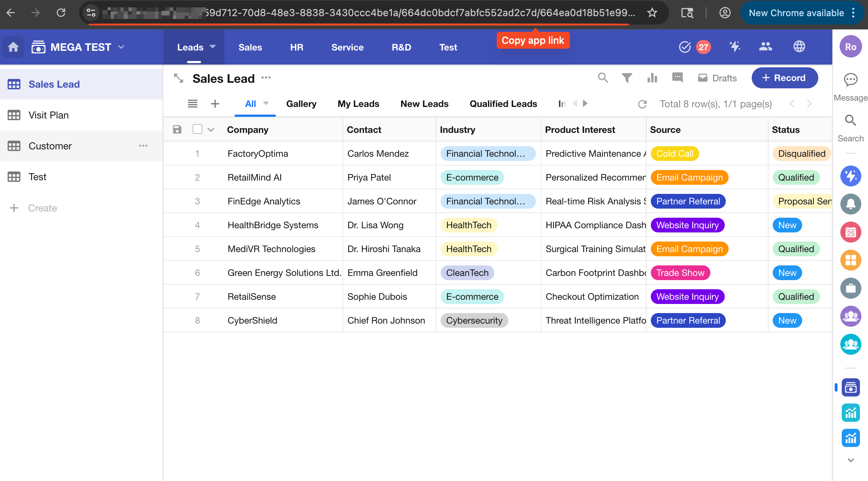
Task: Click the + Record button
Action: pos(784,78)
